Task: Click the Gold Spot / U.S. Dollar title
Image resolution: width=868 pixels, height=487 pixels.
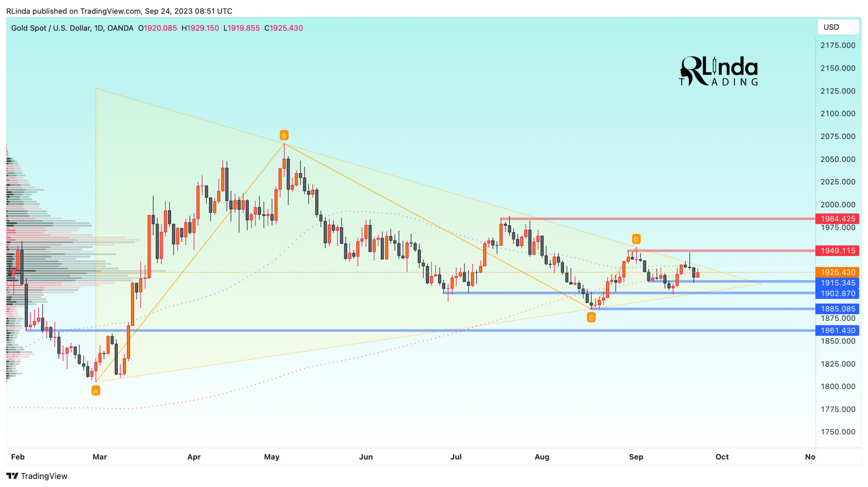Action: tap(51, 28)
